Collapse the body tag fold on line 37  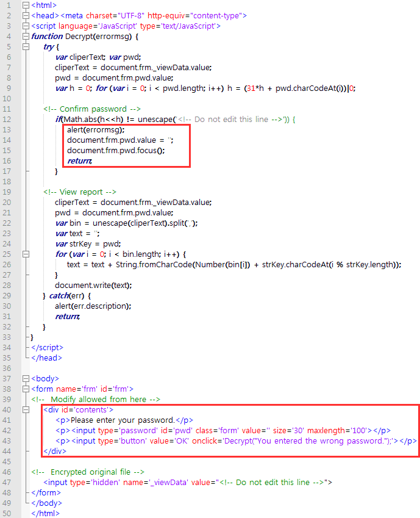pyautogui.click(x=26, y=379)
